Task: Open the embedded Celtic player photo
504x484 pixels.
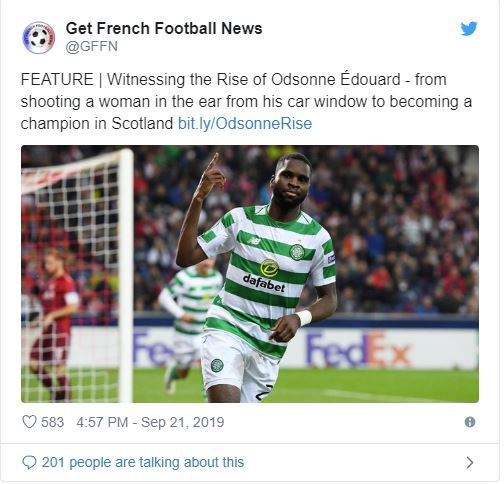Action: tap(250, 274)
